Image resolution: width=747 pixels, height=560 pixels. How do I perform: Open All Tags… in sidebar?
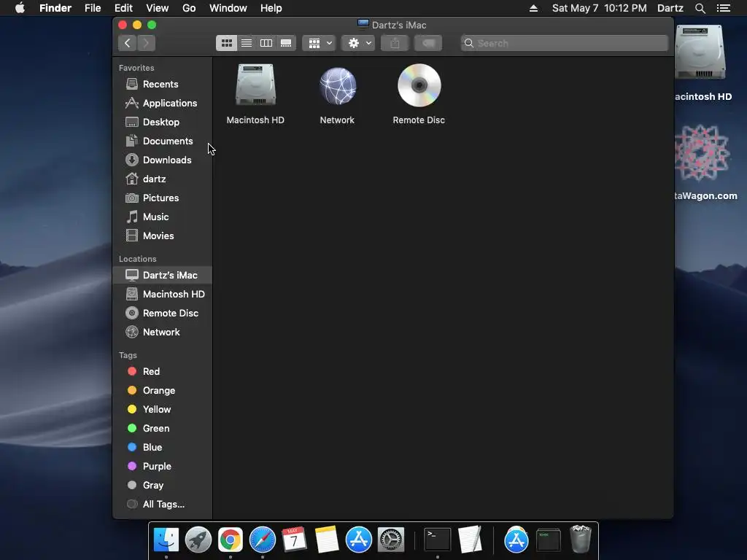[x=163, y=505]
